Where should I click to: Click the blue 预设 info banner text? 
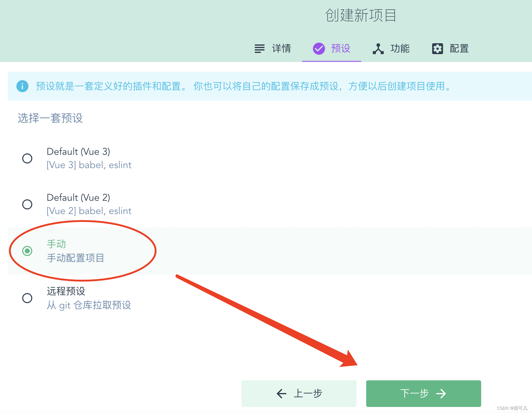tap(244, 86)
